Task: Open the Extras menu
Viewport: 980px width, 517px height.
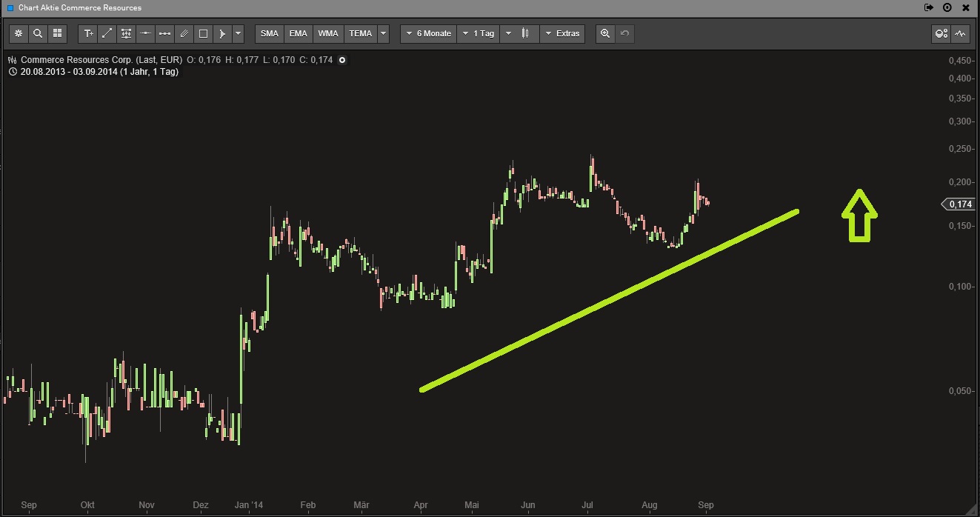Action: tap(563, 33)
